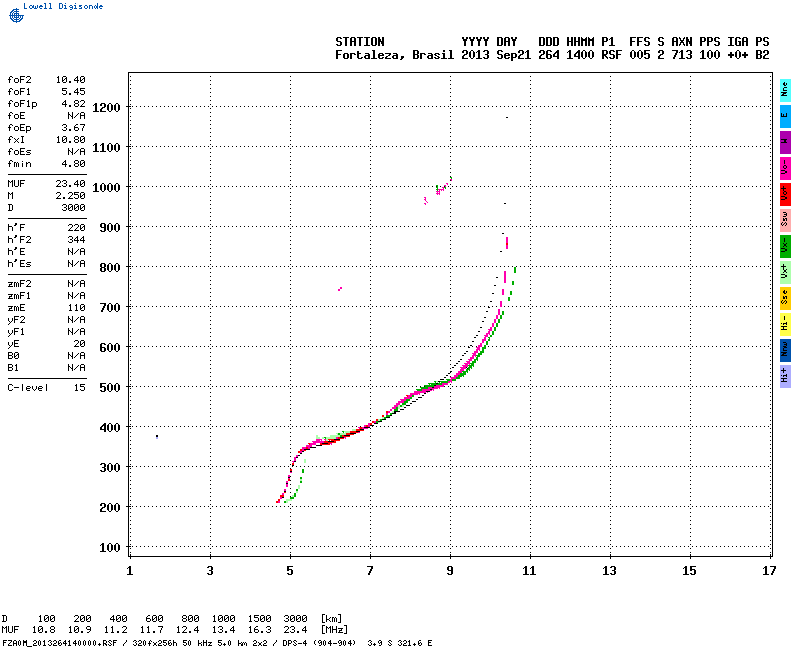The image size is (800, 650).
Task: Click the Lowell Digisonde globe logo
Action: coord(16,15)
